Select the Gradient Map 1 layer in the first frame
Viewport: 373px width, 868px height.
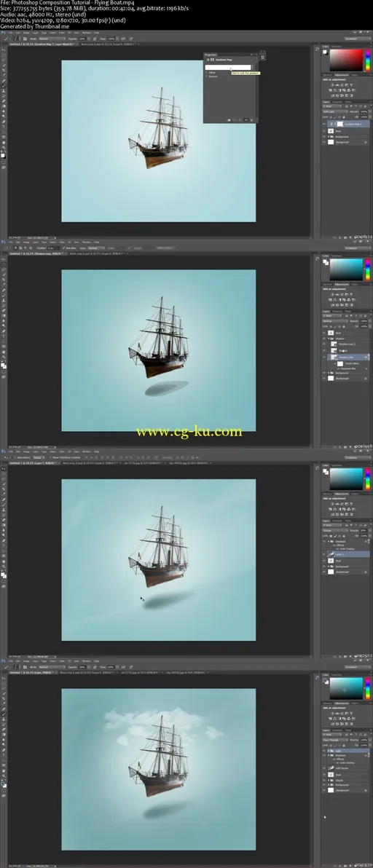pyautogui.click(x=349, y=124)
